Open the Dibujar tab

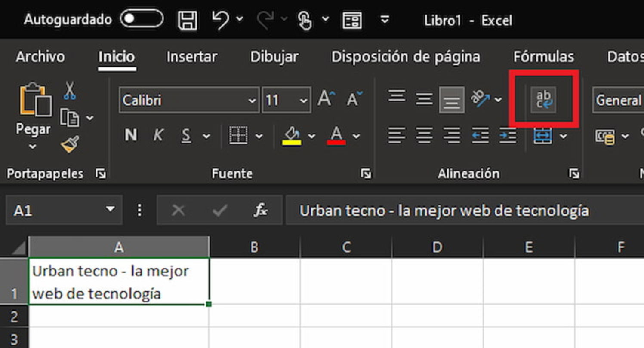[274, 57]
